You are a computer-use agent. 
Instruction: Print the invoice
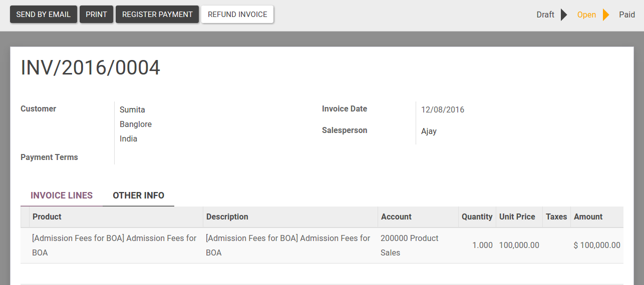(96, 14)
